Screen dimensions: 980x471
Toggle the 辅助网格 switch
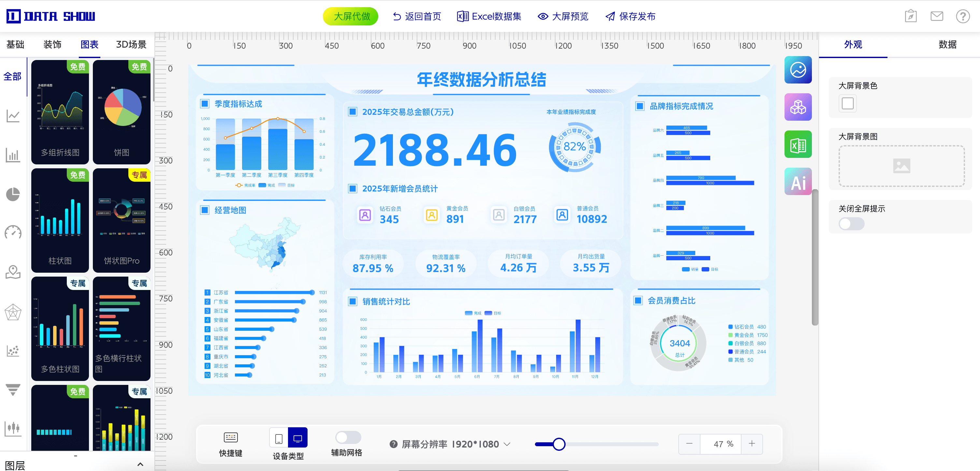tap(348, 437)
